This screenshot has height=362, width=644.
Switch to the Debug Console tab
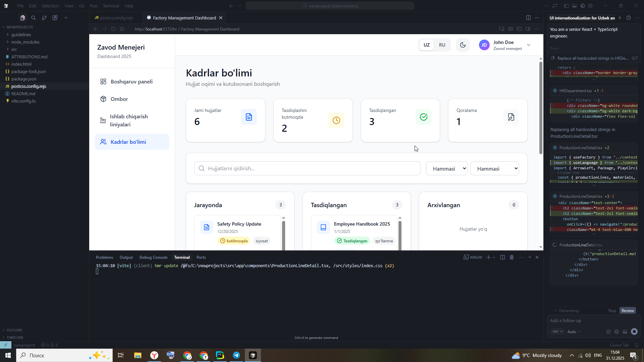[153, 257]
